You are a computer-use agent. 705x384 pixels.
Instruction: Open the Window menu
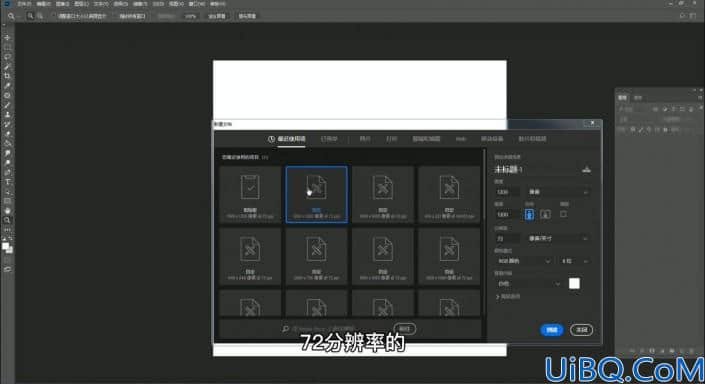(x=197, y=4)
